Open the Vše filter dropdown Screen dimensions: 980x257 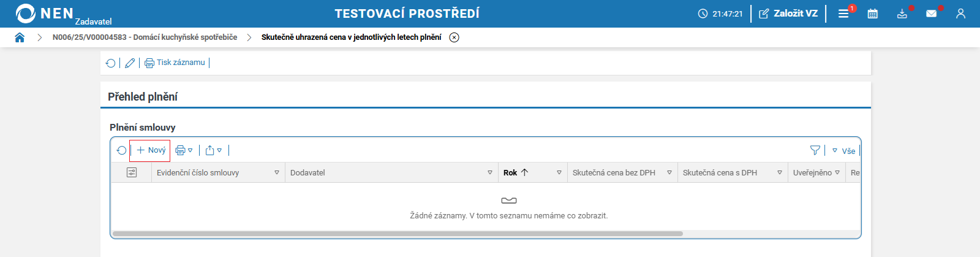[843, 151]
